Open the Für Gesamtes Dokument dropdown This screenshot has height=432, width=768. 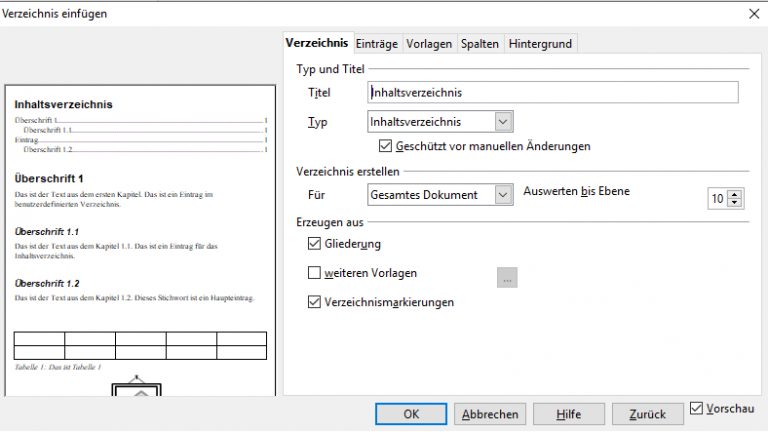coord(503,194)
